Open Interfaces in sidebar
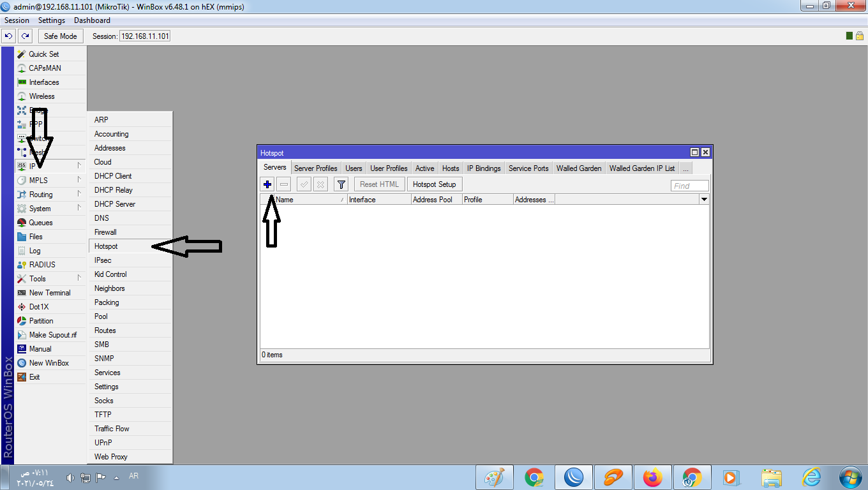 pos(50,82)
